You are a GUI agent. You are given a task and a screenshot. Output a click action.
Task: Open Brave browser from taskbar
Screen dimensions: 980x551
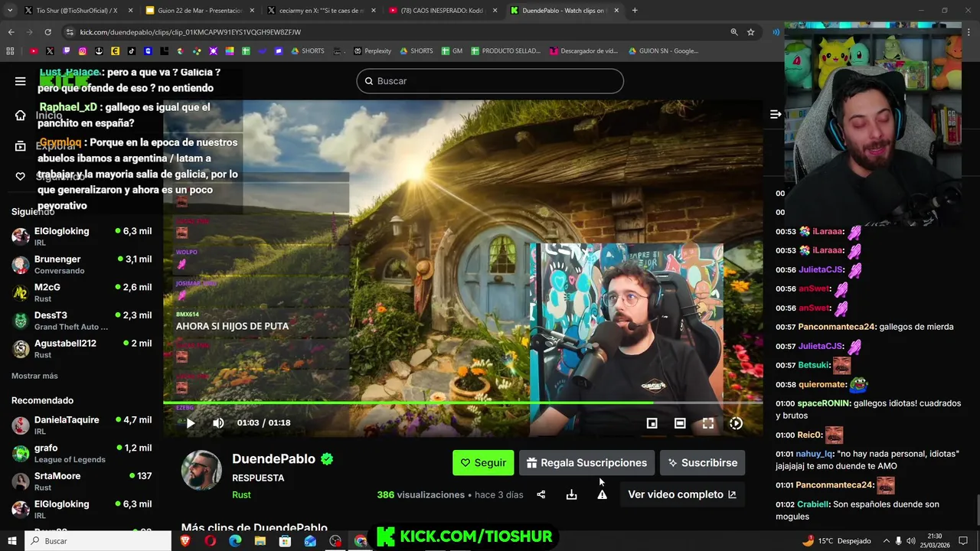[185, 541]
